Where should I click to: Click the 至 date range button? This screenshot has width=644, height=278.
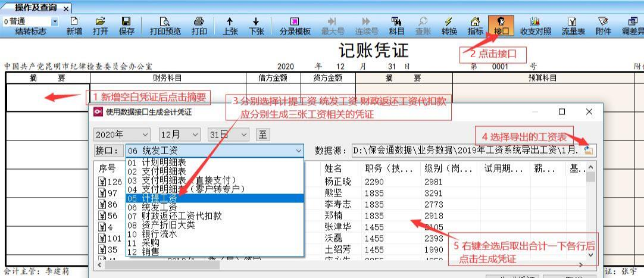coord(262,135)
